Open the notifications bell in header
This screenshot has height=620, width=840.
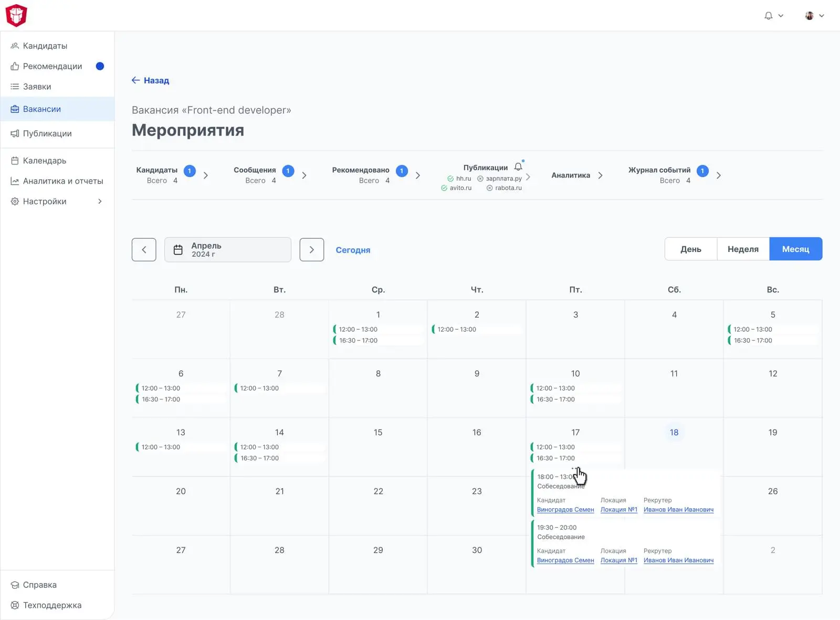[769, 16]
